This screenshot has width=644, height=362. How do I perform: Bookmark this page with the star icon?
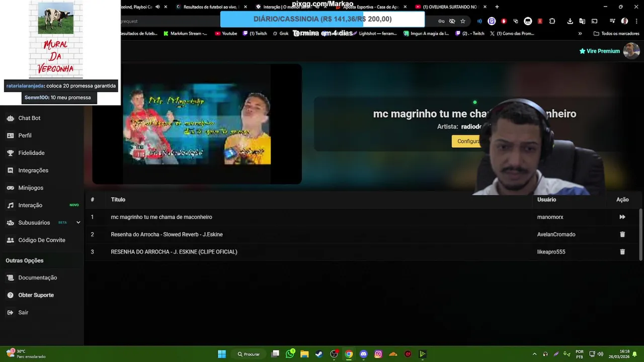pos(463,21)
